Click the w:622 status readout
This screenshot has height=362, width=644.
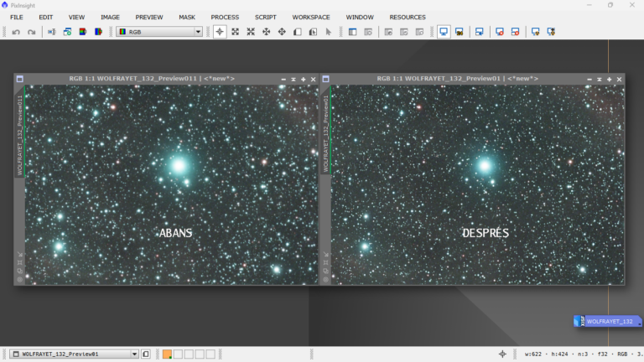click(x=533, y=354)
